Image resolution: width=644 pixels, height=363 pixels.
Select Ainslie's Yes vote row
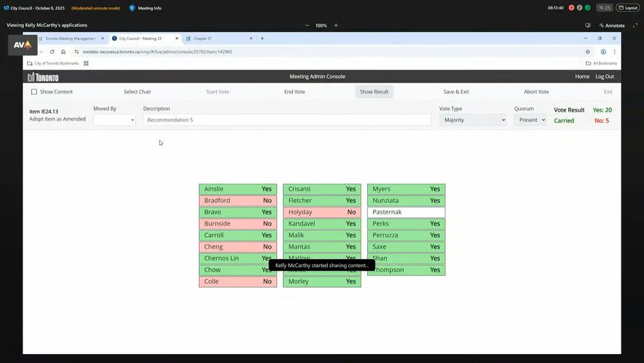[x=238, y=189]
